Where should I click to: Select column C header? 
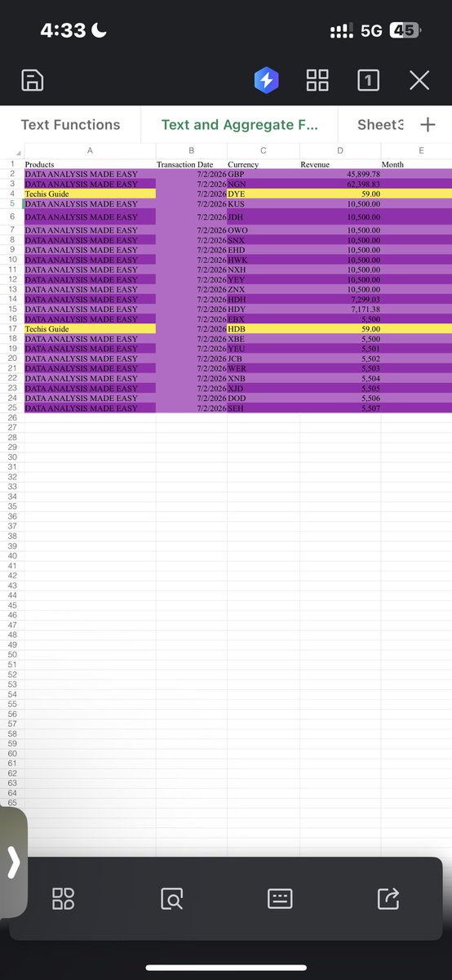click(x=264, y=150)
